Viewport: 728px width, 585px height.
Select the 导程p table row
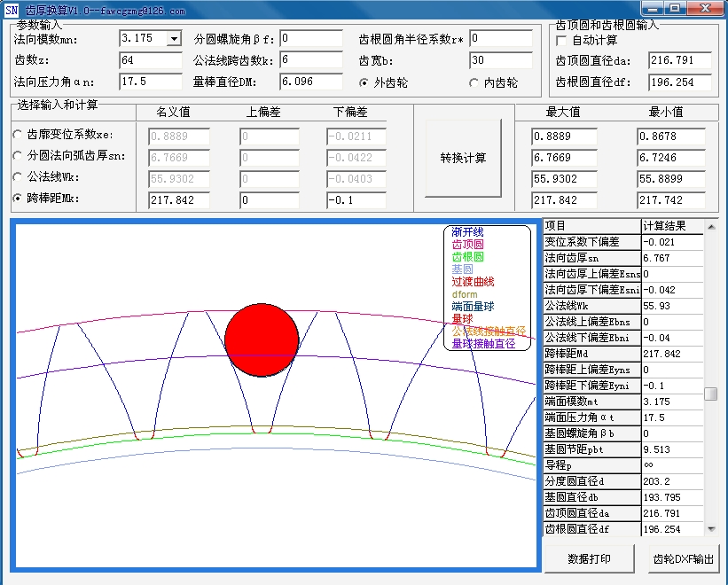coord(623,465)
